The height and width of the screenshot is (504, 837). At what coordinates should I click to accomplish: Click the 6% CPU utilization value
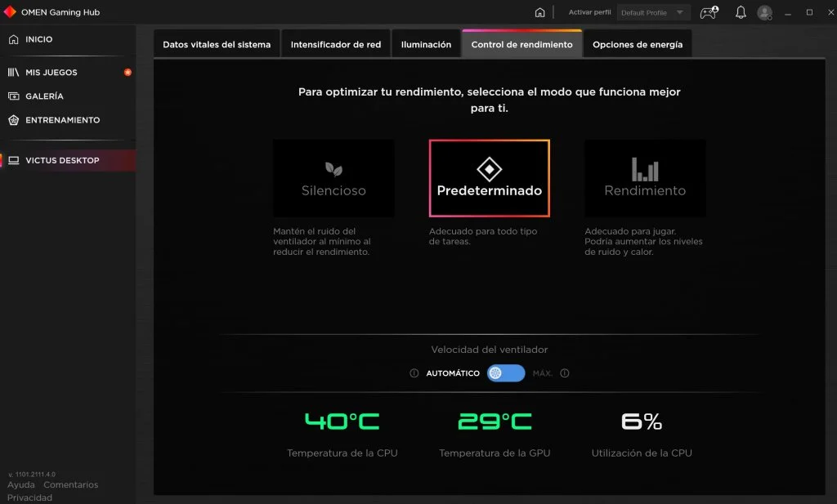[x=642, y=421]
